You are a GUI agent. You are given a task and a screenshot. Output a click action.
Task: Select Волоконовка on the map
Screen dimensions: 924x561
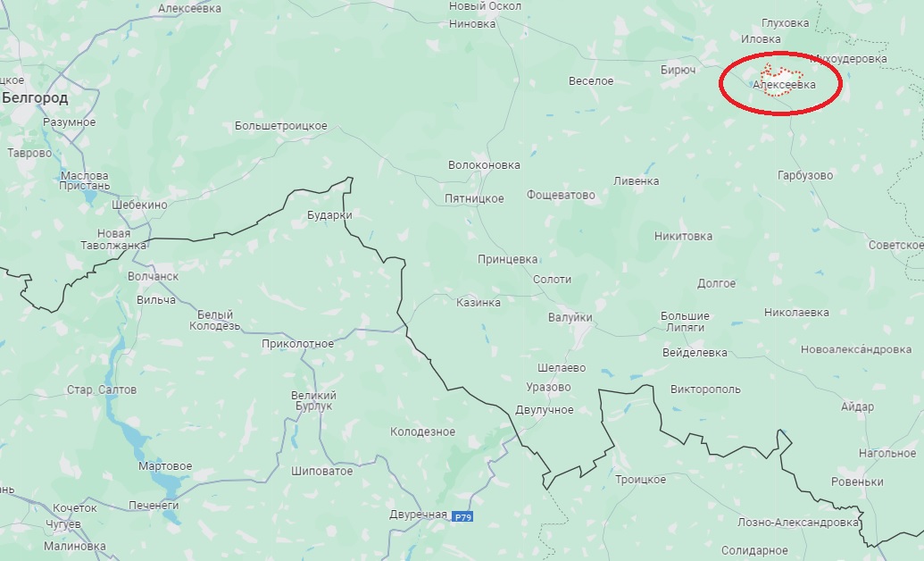[x=484, y=165]
